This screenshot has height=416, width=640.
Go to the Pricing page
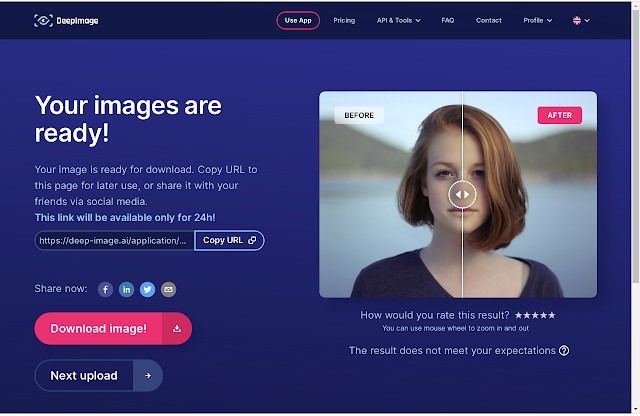[x=344, y=20]
